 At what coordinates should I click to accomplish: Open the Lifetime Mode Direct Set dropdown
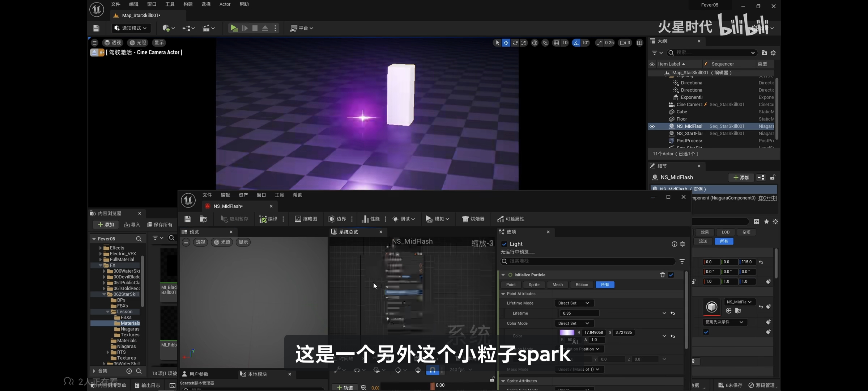574,303
